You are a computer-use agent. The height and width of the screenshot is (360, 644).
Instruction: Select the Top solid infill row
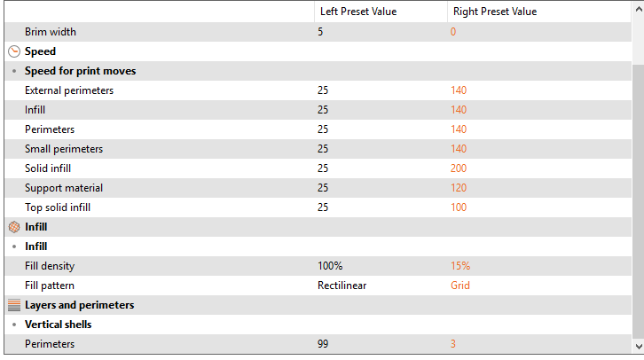pyautogui.click(x=318, y=207)
